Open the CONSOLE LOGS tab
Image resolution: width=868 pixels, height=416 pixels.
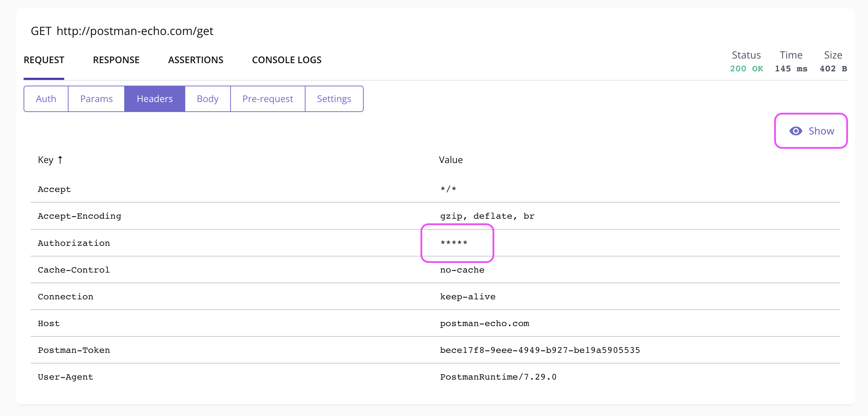coord(287,60)
